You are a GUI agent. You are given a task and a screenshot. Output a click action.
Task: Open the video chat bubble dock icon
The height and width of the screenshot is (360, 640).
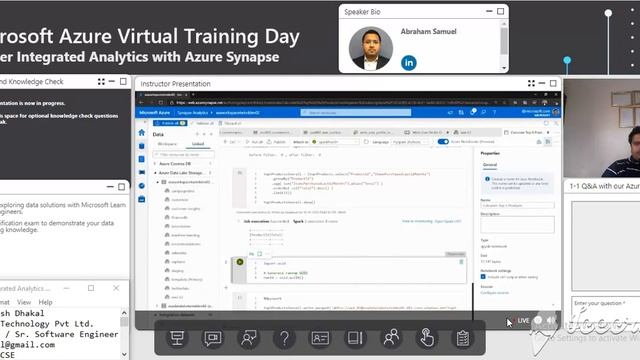tap(213, 338)
